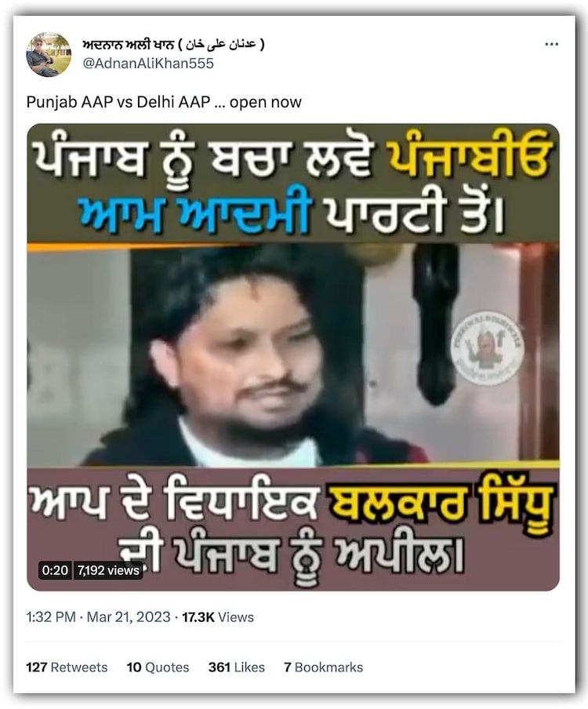
Task: Open the three-dot more options menu
Action: click(551, 44)
